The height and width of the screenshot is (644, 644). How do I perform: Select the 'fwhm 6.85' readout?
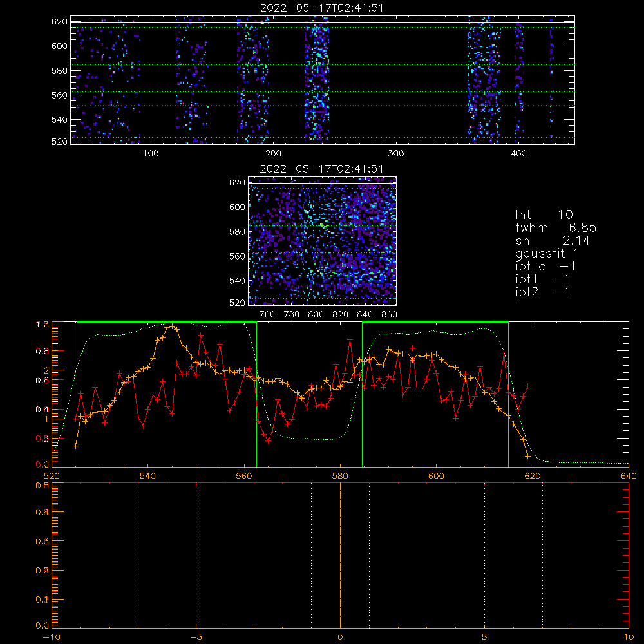tap(556, 227)
